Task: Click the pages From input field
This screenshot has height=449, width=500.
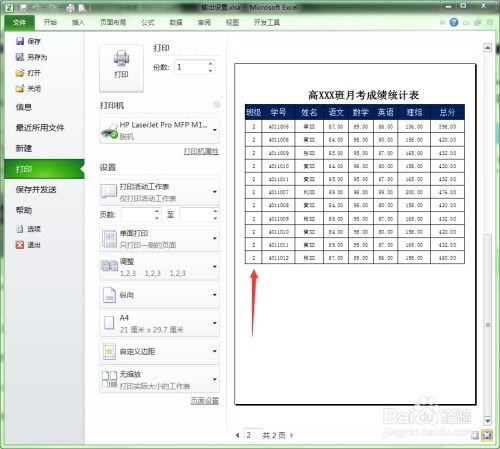Action: [137, 214]
